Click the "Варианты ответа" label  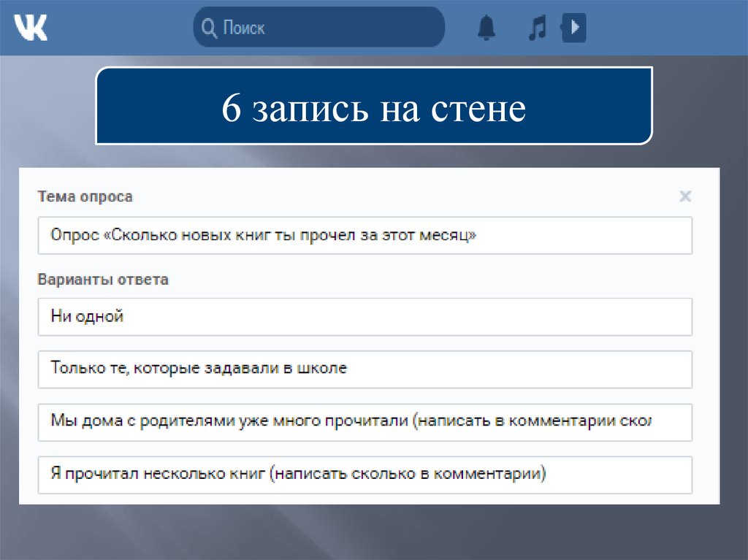tap(102, 280)
